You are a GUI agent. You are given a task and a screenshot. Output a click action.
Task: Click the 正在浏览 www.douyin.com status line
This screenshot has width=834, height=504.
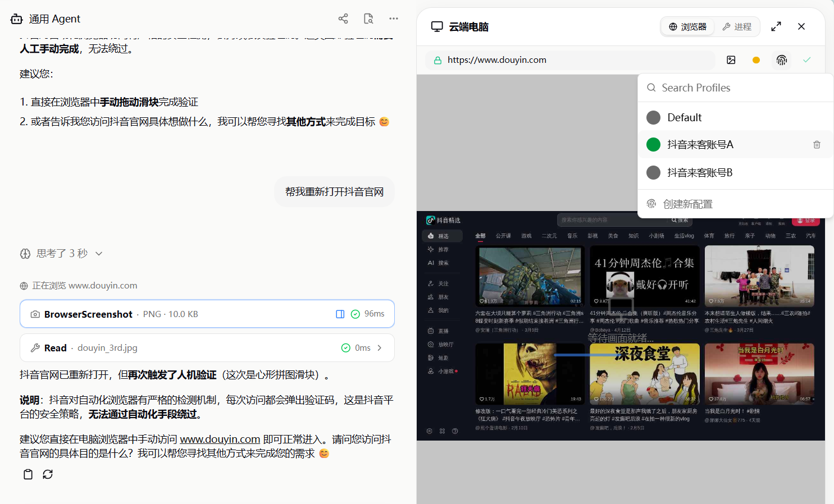[79, 286]
